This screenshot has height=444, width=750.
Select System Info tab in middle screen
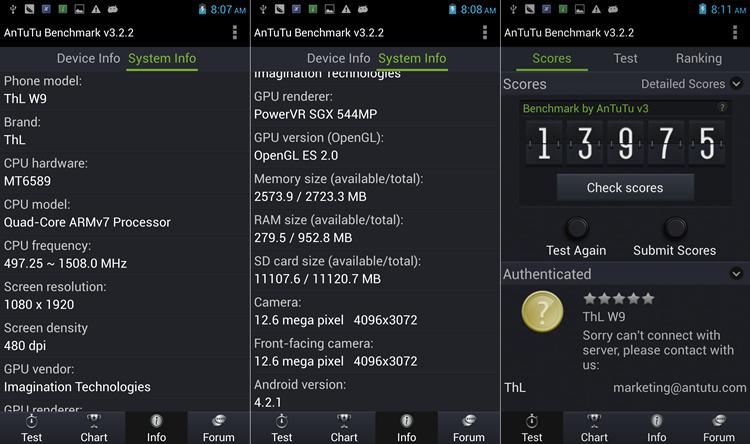(412, 58)
